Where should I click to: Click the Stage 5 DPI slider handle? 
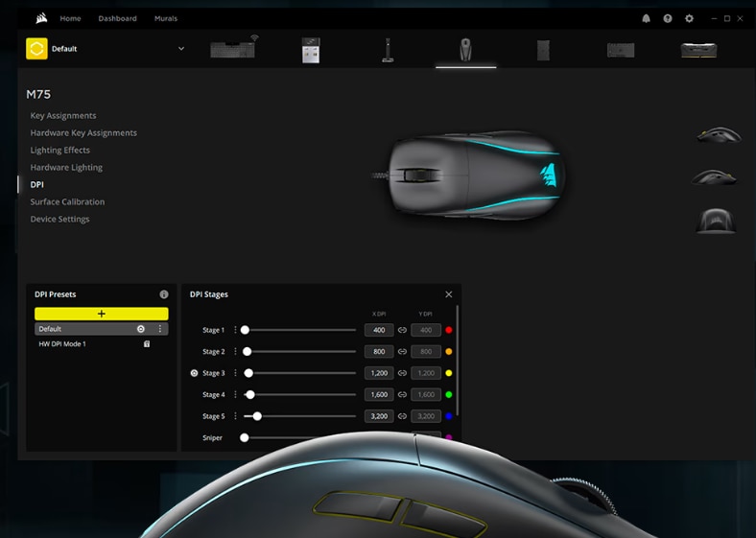click(x=257, y=416)
